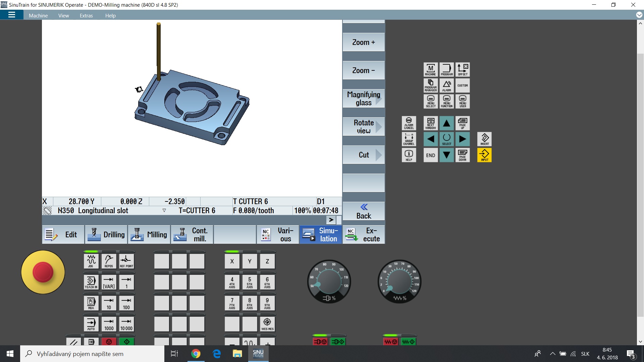Expand Rotate view softkey submenu
644x362 pixels.
pyautogui.click(x=364, y=127)
